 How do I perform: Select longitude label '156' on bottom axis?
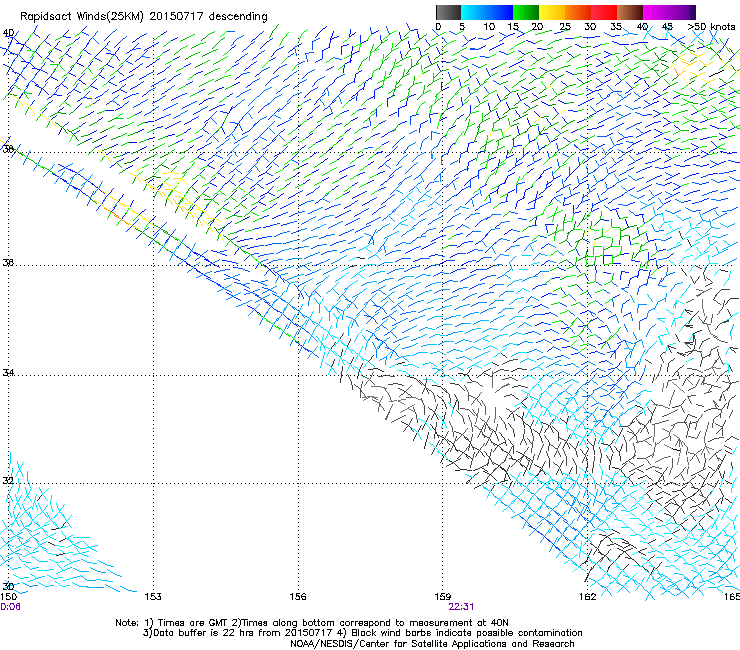tap(298, 597)
